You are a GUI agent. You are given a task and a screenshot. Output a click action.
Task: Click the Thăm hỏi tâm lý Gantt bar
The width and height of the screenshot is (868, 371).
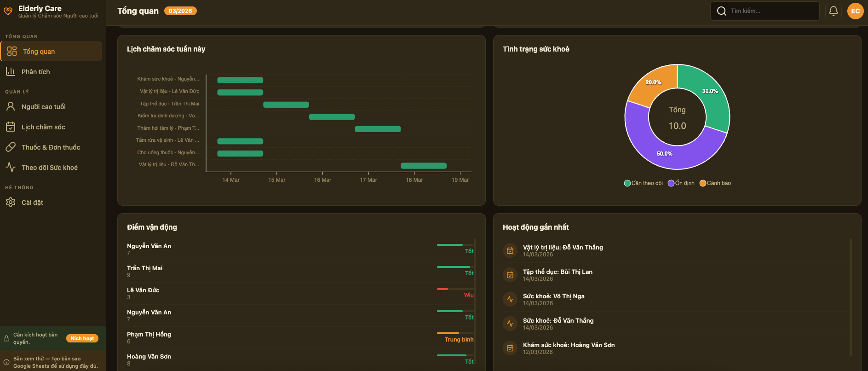[x=377, y=129]
